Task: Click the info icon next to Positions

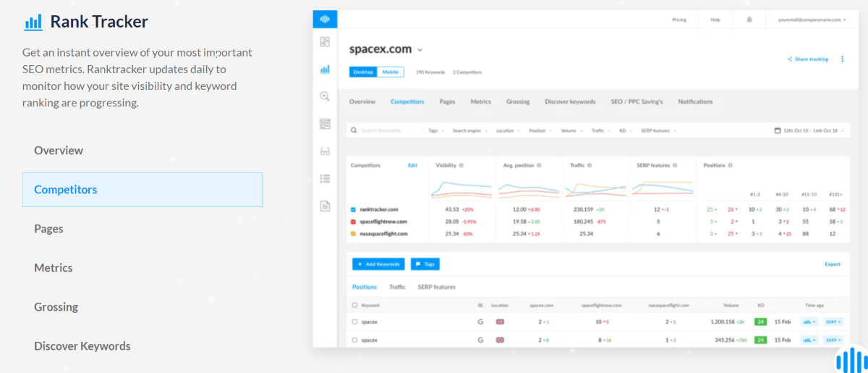Action: tap(729, 165)
